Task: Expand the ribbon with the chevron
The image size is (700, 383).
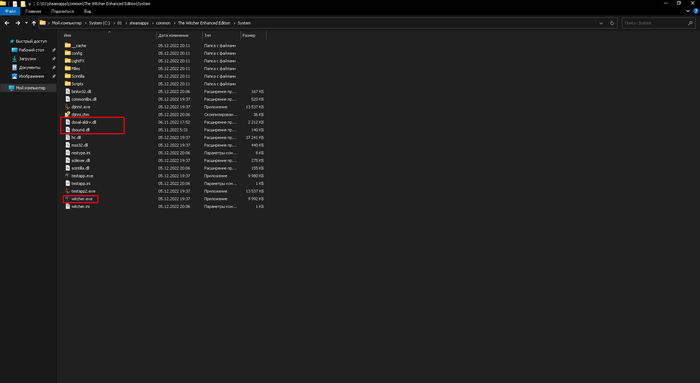Action: click(688, 11)
